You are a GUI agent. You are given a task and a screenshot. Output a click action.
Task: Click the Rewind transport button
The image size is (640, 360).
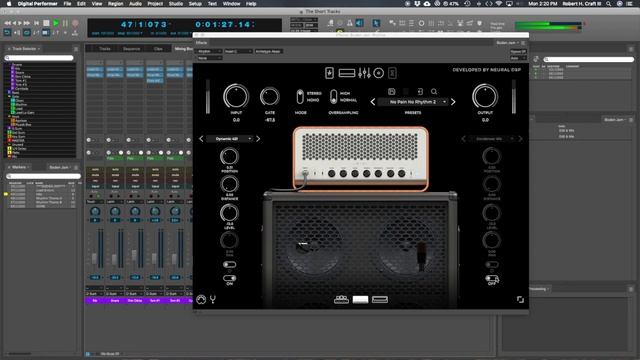tap(7, 23)
